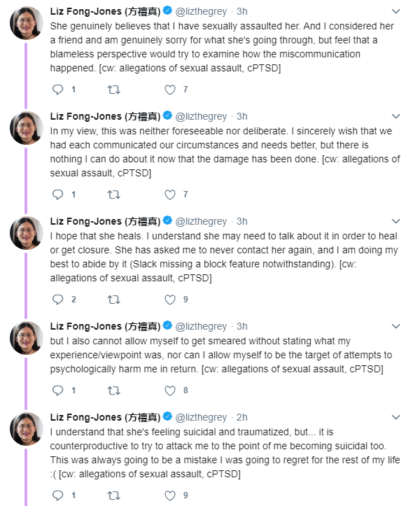Screen dimensions: 420x506
Task: Click Liz Fong-Jones name on third tweet
Action: point(105,222)
